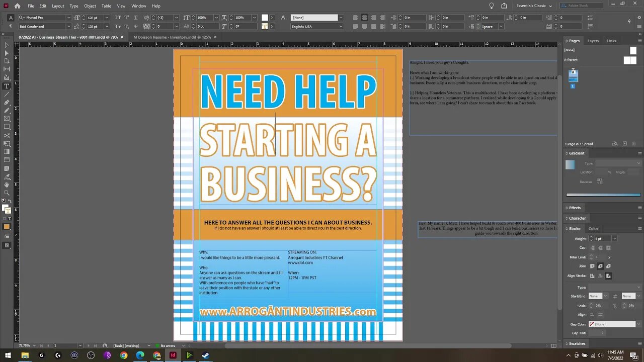Click the gradient preview swatch
This screenshot has height=362, width=644.
(x=570, y=164)
